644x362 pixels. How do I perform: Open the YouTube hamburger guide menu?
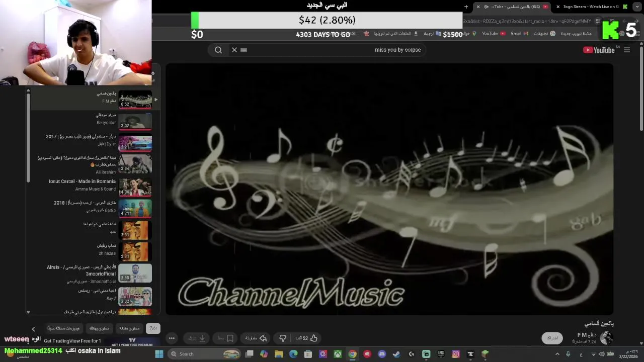(627, 50)
